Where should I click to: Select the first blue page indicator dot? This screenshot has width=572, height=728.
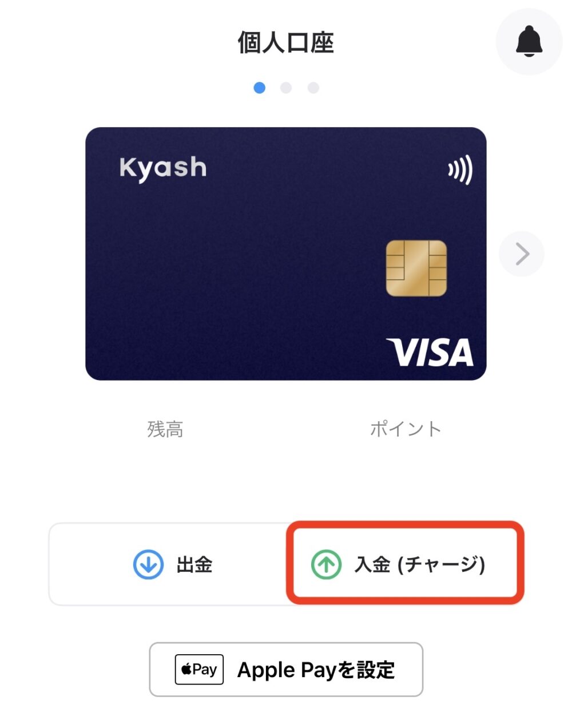tap(259, 88)
